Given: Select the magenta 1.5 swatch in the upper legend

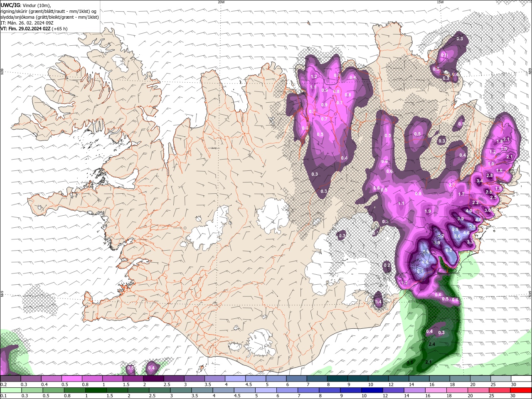Looking at the screenshot, I should (x=133, y=379).
